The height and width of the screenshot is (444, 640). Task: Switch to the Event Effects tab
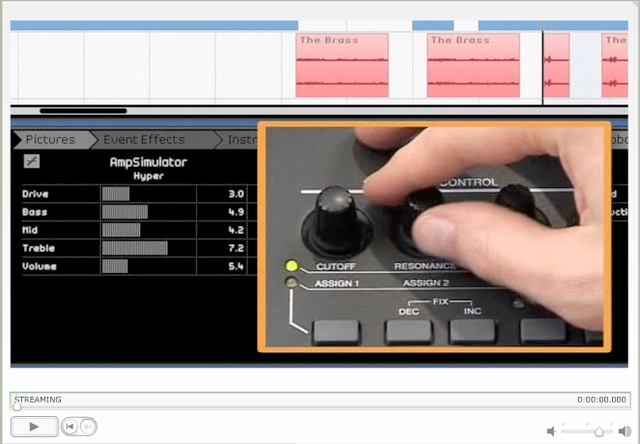click(144, 140)
